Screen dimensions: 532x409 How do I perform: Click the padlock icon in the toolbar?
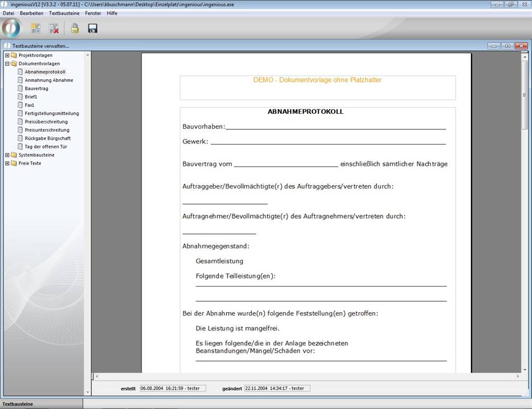click(75, 28)
